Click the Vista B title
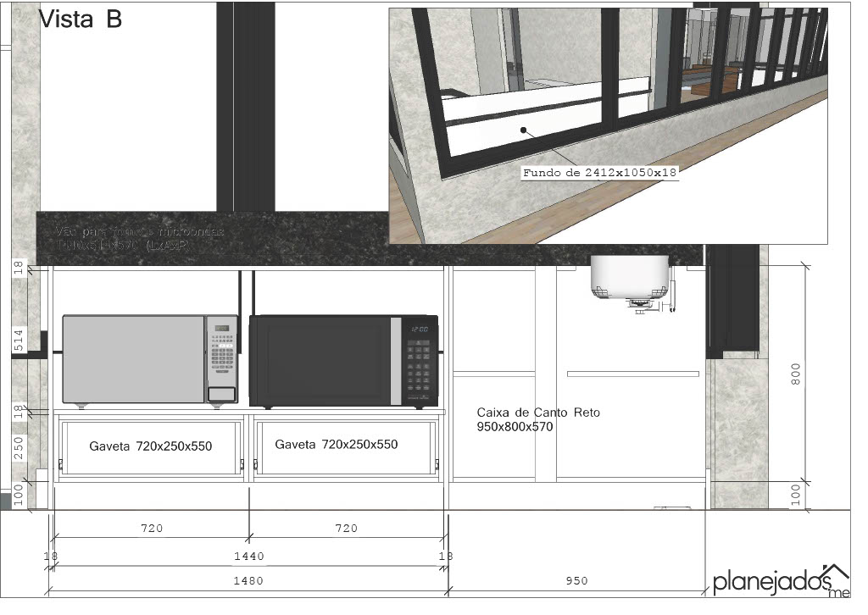868x615 pixels. point(81,20)
